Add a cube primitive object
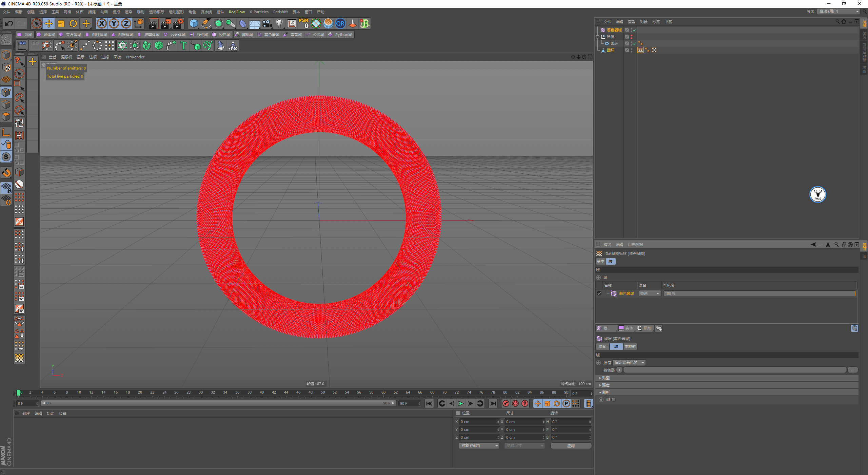 194,23
